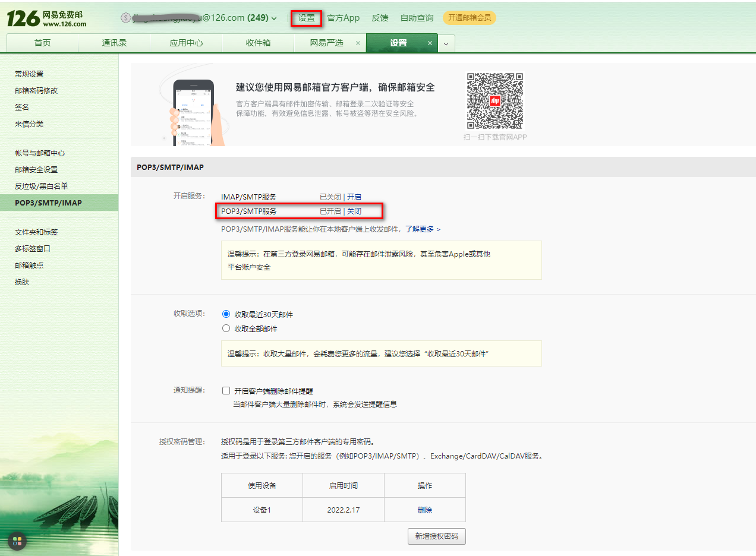The image size is (756, 556).
Task: Click the 扫一扫下载官网APP caption
Action: (x=495, y=137)
